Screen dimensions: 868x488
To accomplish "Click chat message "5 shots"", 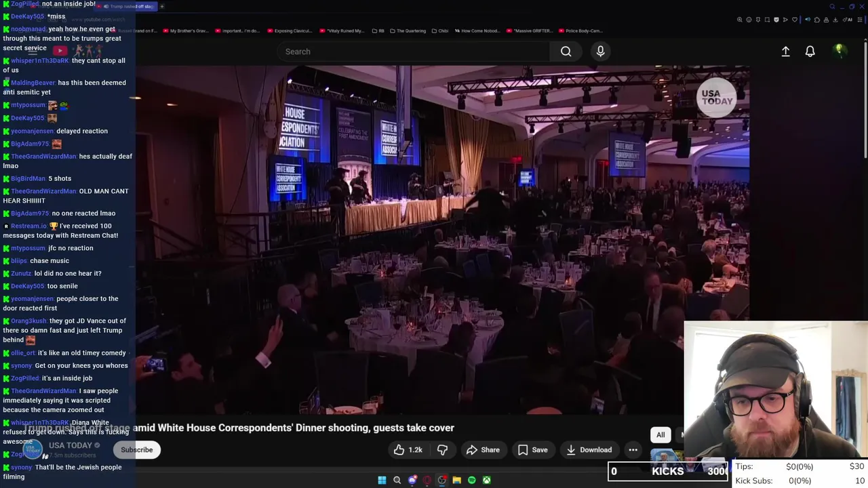I will (x=60, y=179).
